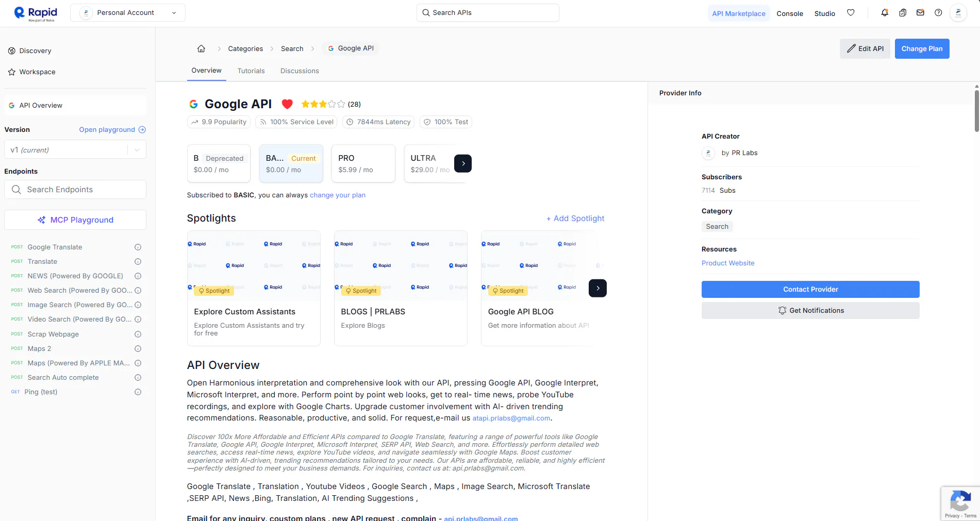980x521 pixels.
Task: Open the notifications bell in top bar
Action: click(x=885, y=13)
